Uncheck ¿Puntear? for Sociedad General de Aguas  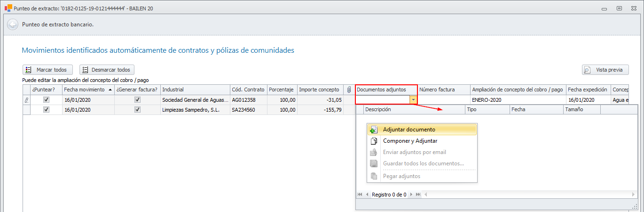point(46,100)
